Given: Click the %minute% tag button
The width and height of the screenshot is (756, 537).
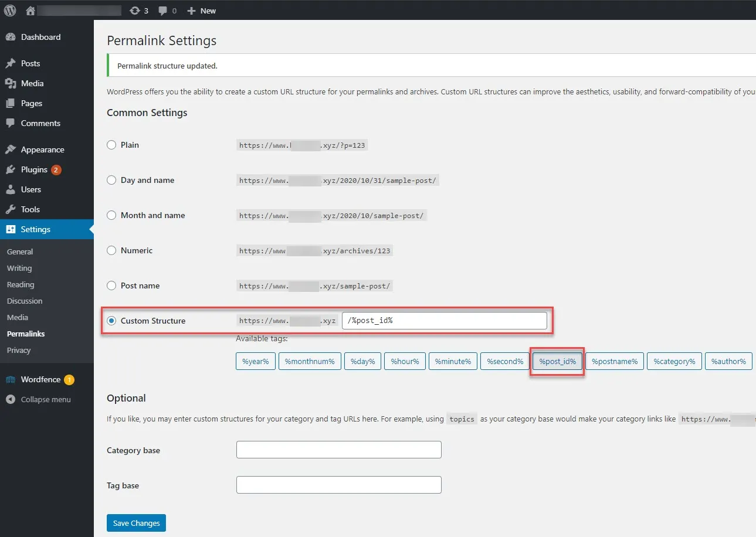Looking at the screenshot, I should click(x=453, y=361).
